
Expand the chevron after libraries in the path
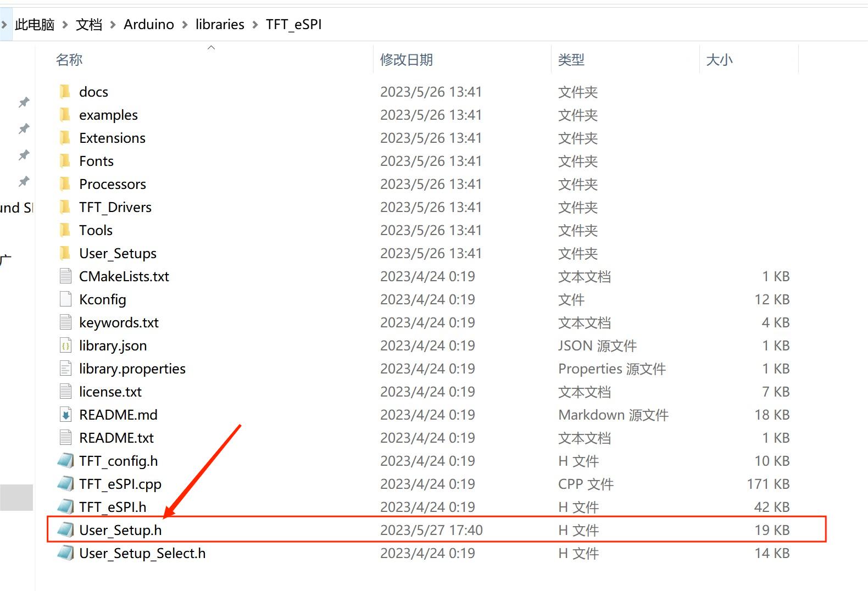point(255,25)
